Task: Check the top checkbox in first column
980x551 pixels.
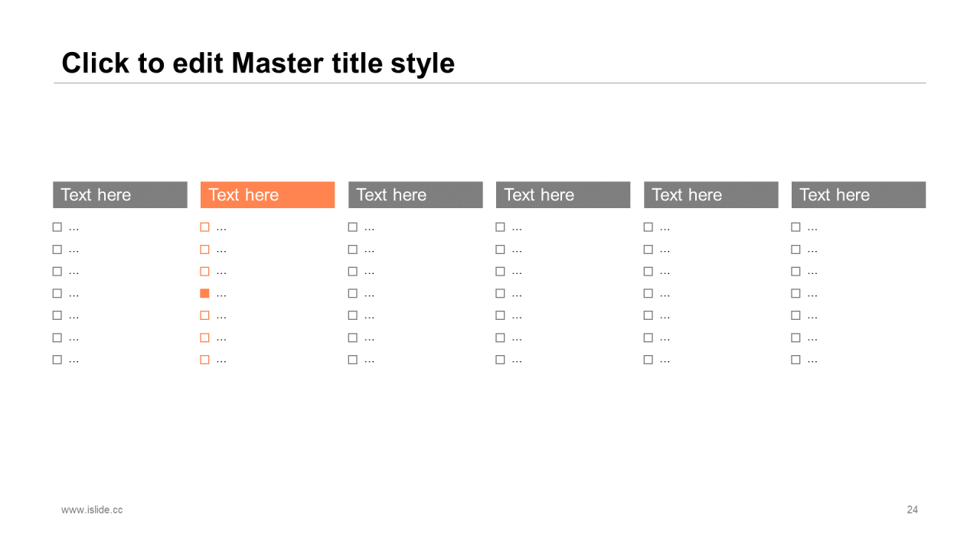Action: tap(57, 227)
